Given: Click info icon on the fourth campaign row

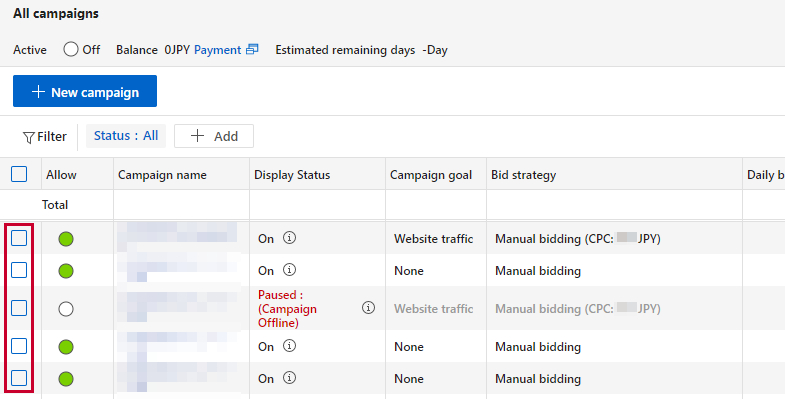Looking at the screenshot, I should click(x=289, y=346).
